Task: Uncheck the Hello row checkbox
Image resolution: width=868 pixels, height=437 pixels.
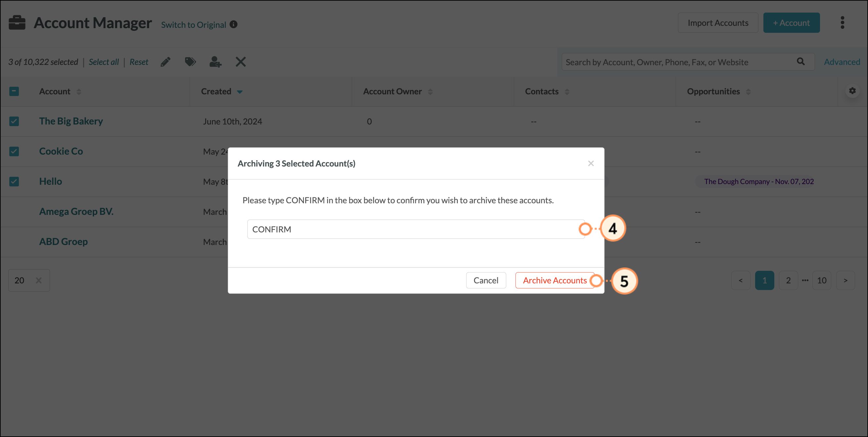Action: [x=14, y=182]
